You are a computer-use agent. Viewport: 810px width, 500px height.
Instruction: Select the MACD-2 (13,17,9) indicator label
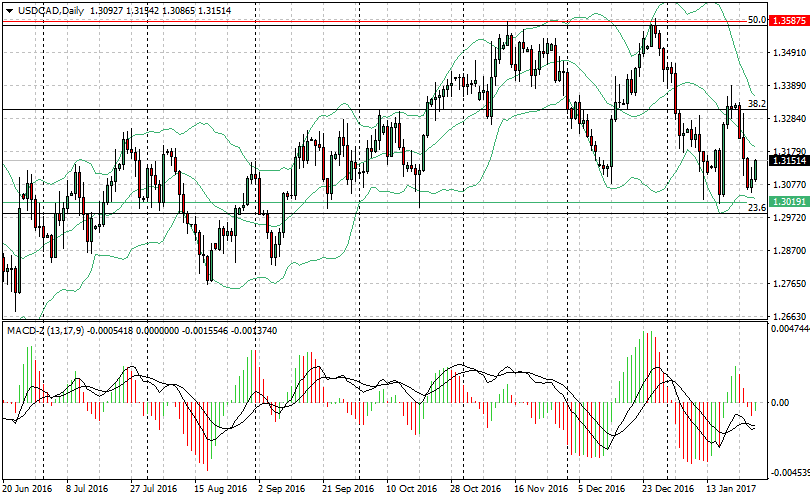pos(45,331)
